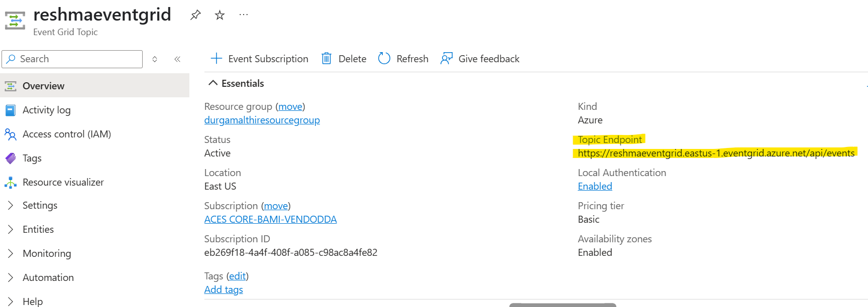Image resolution: width=868 pixels, height=307 pixels.
Task: Click edit link next to Tags
Action: pos(238,276)
